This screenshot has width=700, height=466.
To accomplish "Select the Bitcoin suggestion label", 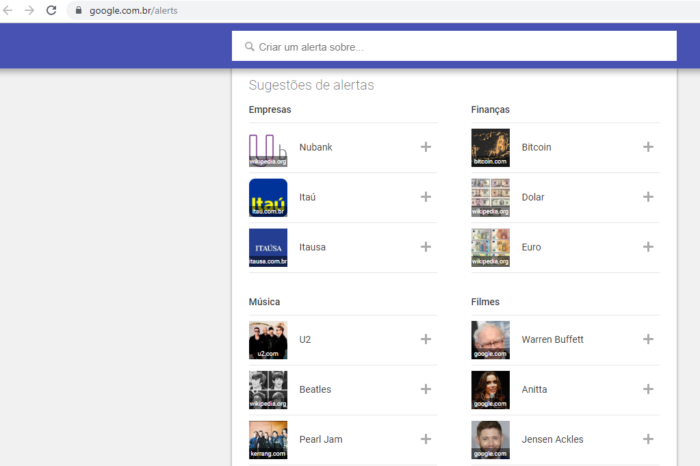I will click(536, 147).
